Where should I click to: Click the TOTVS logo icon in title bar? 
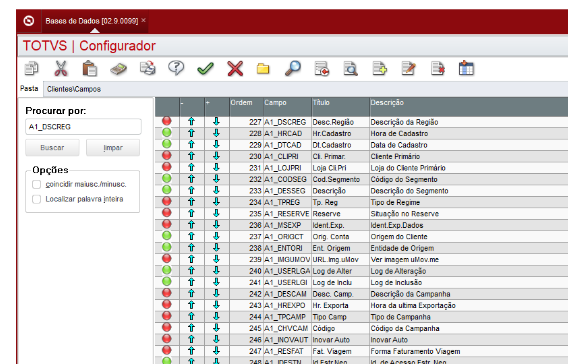pyautogui.click(x=29, y=21)
